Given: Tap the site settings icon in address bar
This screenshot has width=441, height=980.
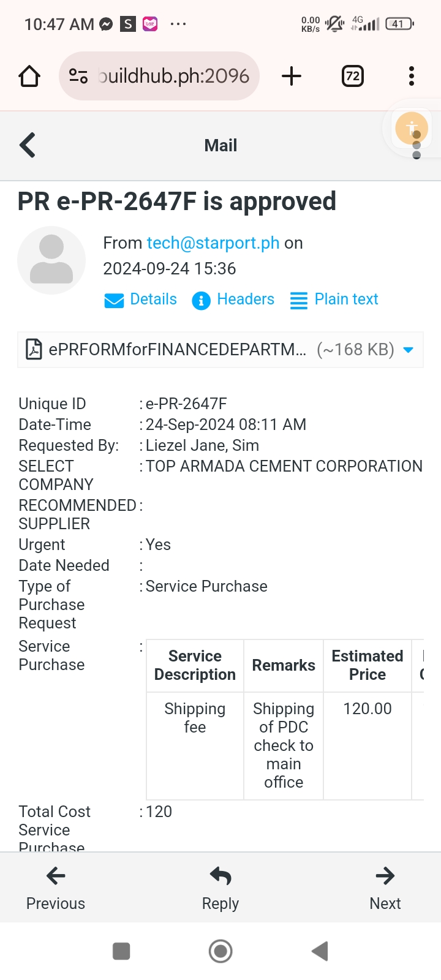Looking at the screenshot, I should [x=78, y=77].
